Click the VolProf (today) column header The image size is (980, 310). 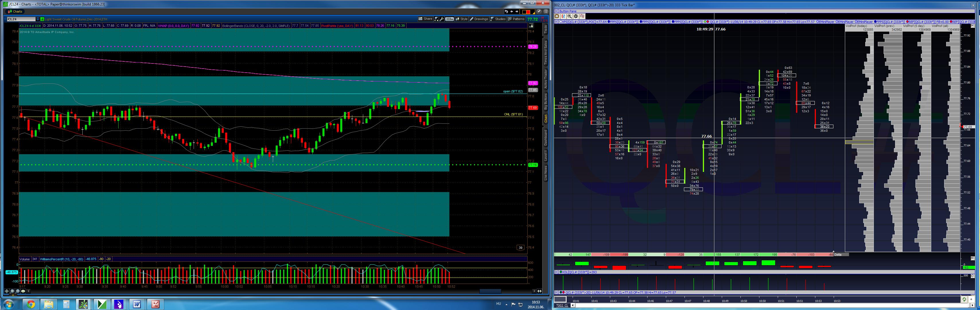click(859, 26)
